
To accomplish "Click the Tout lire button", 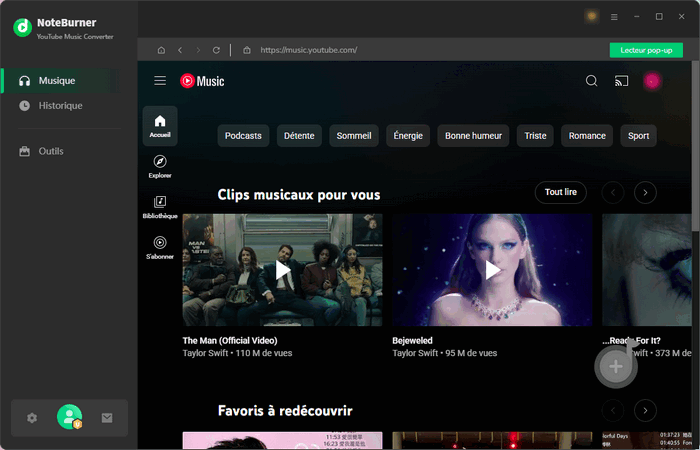I will pos(561,192).
